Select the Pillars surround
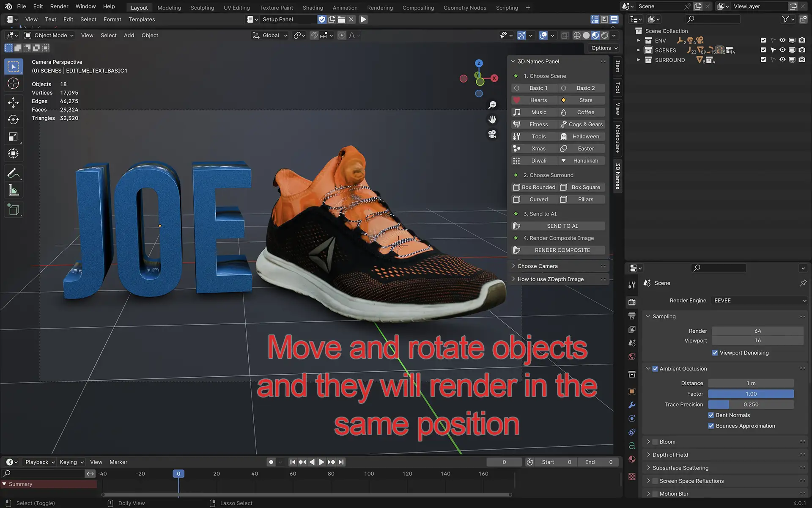Viewport: 812px width, 508px height. (x=582, y=199)
